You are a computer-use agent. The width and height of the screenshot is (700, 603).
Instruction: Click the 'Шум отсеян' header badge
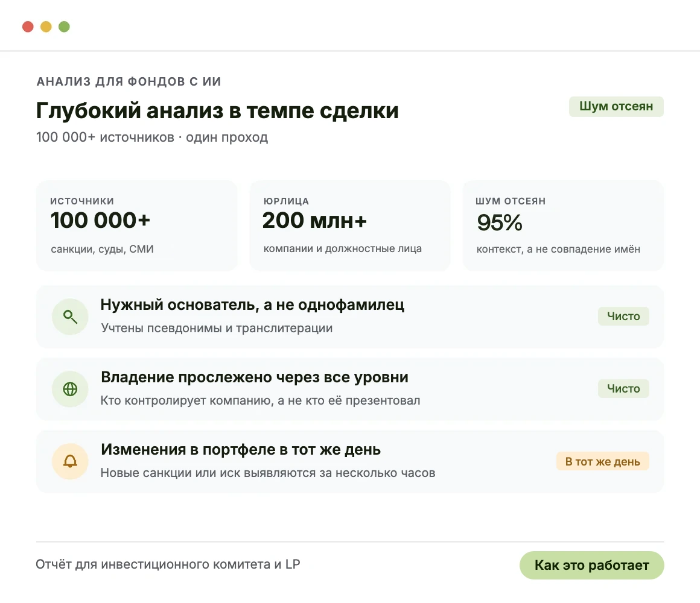point(616,107)
